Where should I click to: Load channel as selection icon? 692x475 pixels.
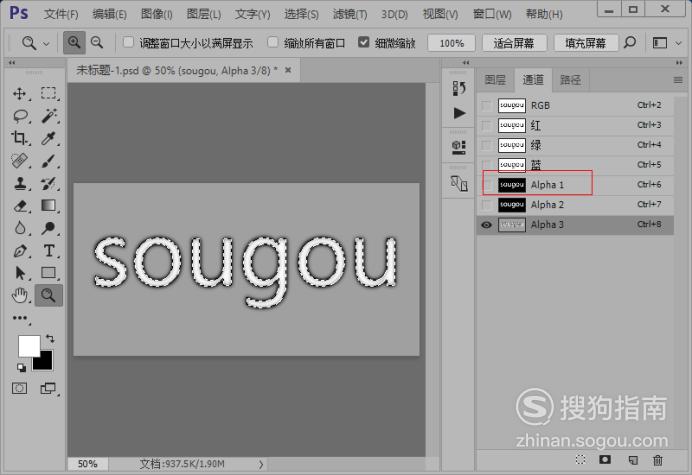point(581,460)
